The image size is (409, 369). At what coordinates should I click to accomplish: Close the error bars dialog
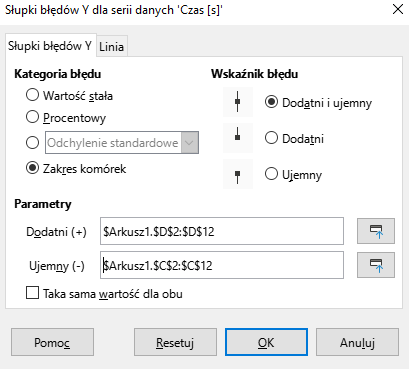[x=398, y=9]
